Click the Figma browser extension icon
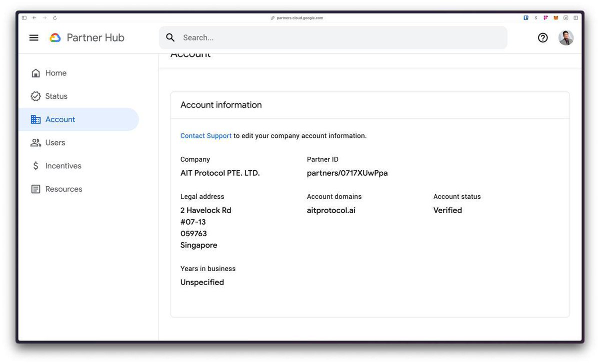The width and height of the screenshot is (600, 364). coord(545,17)
